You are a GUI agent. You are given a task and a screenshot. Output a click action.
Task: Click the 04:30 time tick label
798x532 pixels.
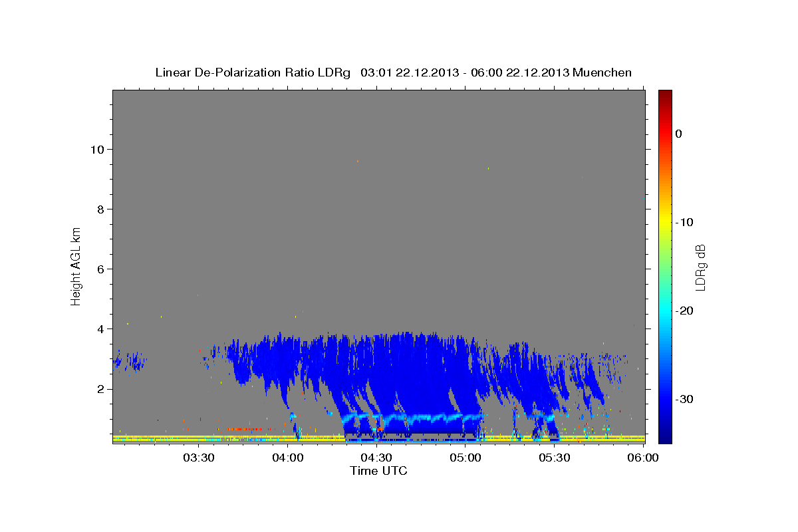point(376,458)
